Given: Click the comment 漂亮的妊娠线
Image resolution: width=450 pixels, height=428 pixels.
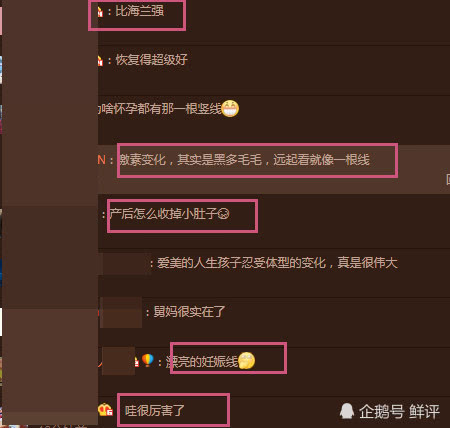Looking at the screenshot, I should [202, 361].
